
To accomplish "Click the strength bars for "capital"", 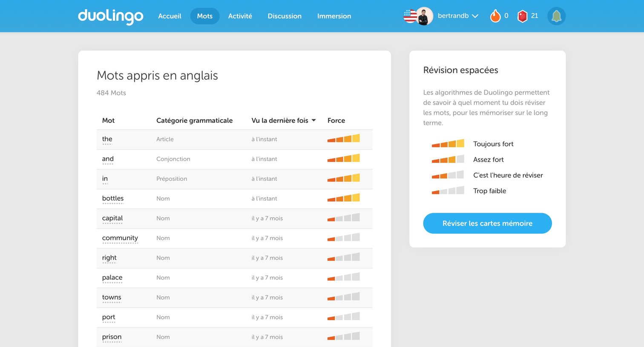I will tap(344, 217).
